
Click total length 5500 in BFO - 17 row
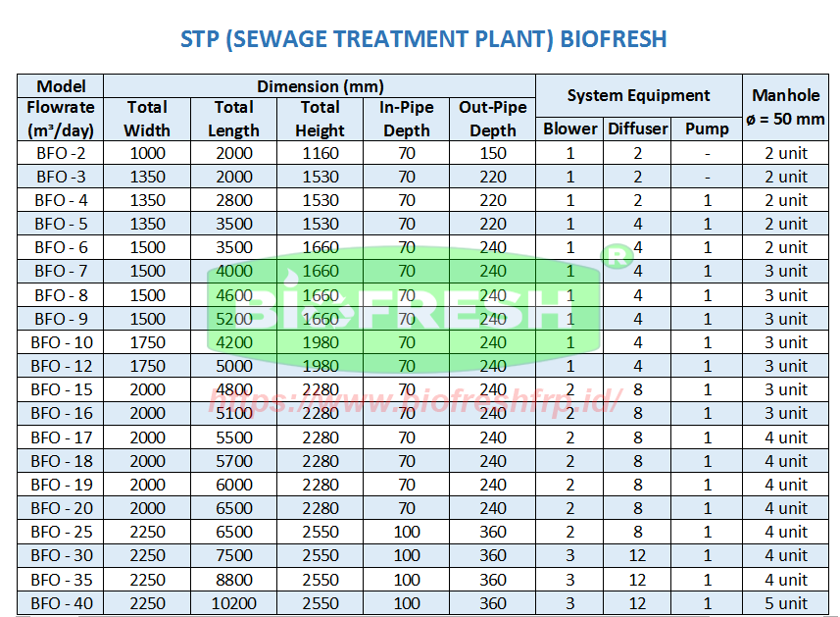point(233,437)
